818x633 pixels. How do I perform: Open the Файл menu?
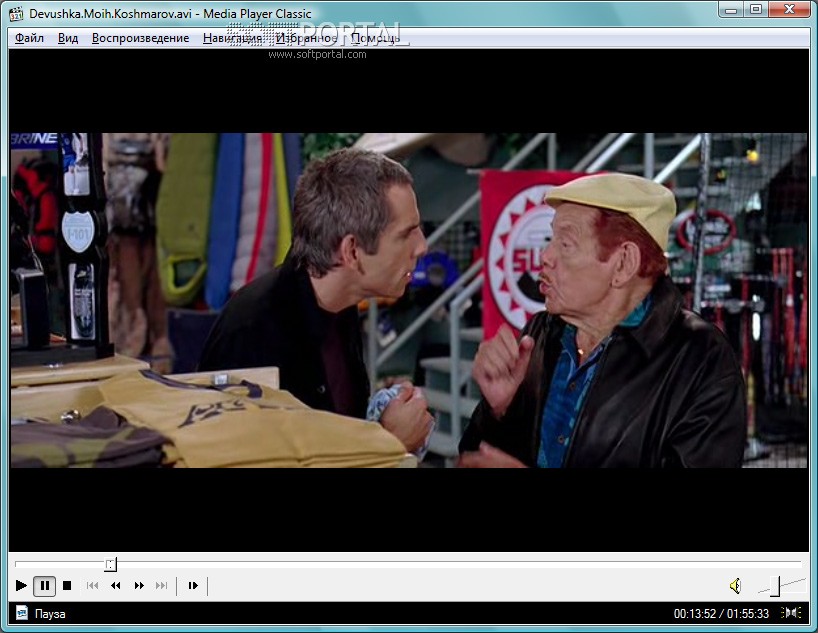(x=29, y=38)
